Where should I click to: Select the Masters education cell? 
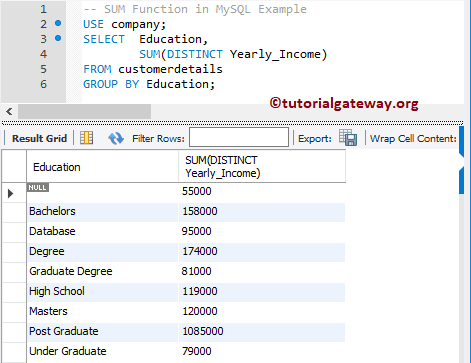click(102, 312)
